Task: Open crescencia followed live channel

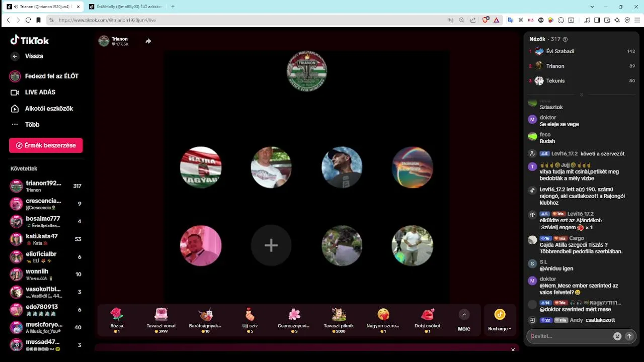Action: point(46,204)
